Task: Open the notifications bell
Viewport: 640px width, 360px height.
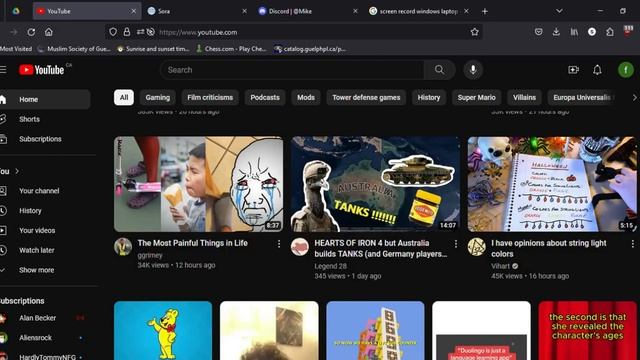Action: (597, 70)
